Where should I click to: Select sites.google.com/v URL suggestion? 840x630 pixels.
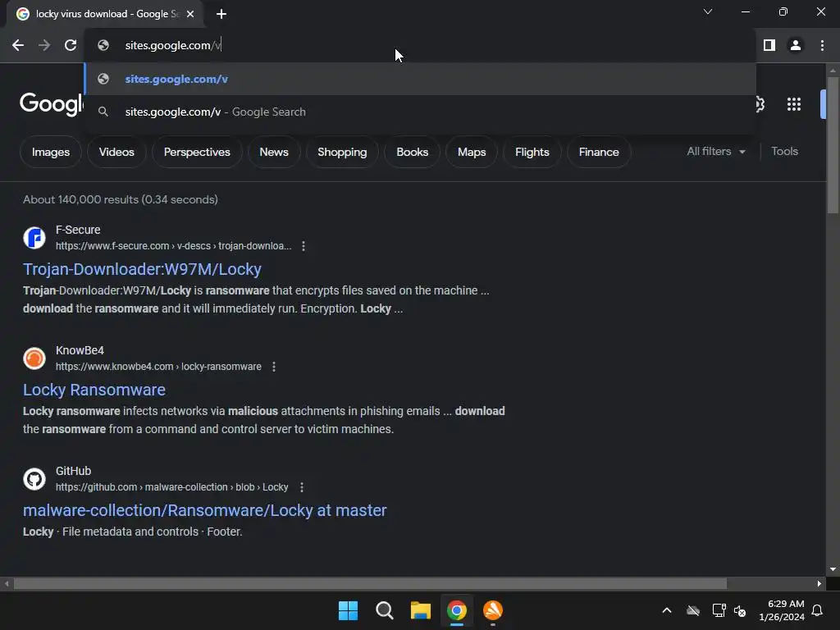click(420, 79)
